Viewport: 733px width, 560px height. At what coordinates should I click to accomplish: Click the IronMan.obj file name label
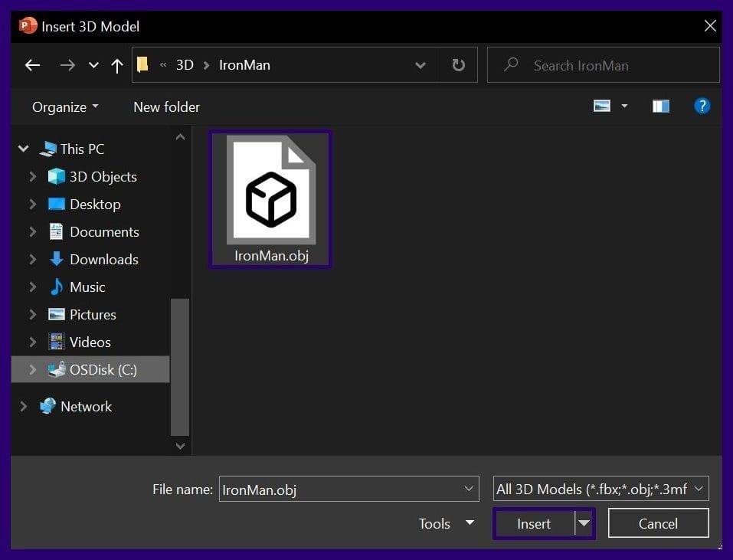(x=271, y=256)
